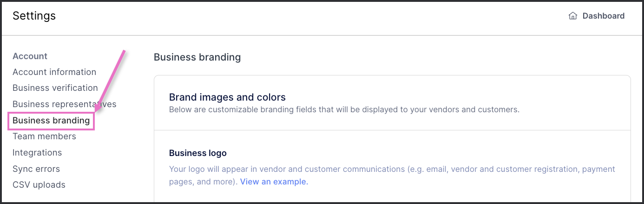Click the 'Brand images and colors' heading
Viewport: 644px width, 204px height.
pos(227,97)
